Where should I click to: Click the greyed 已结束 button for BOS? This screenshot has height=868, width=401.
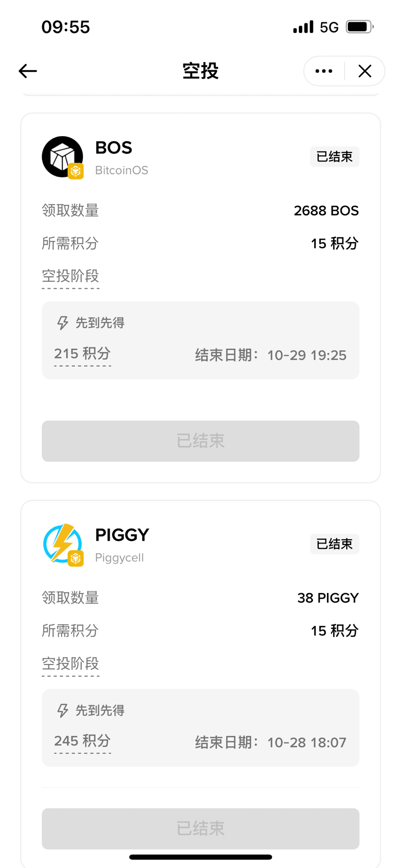(200, 441)
